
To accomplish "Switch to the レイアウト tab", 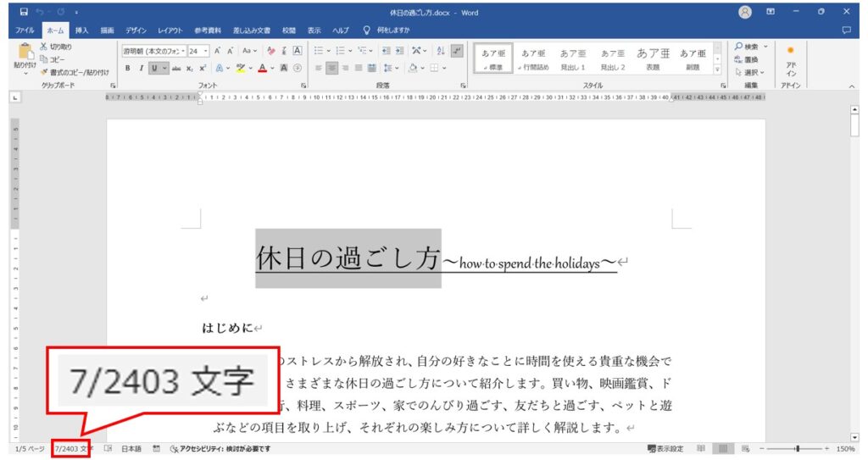I will [x=170, y=30].
